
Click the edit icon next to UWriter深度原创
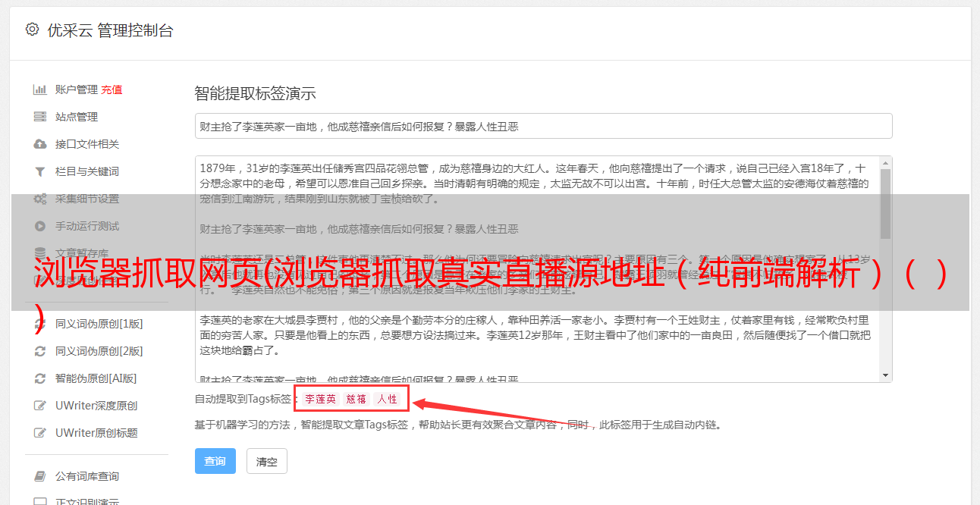(39, 406)
